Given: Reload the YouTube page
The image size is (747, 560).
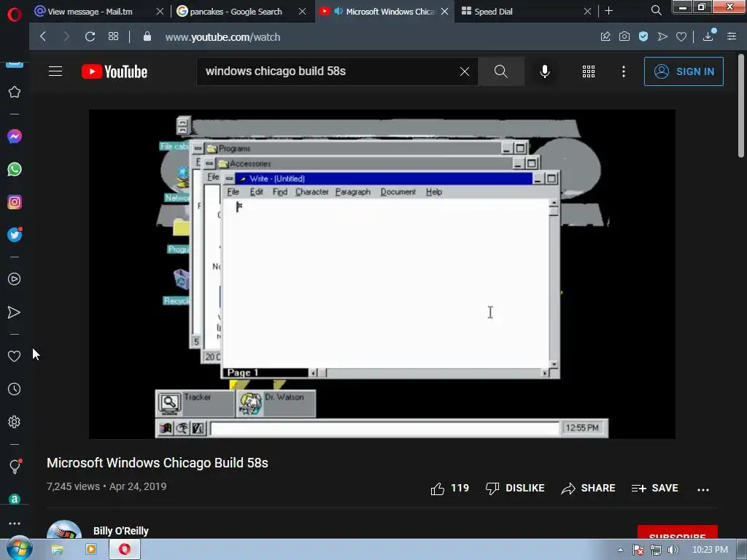Looking at the screenshot, I should point(90,36).
